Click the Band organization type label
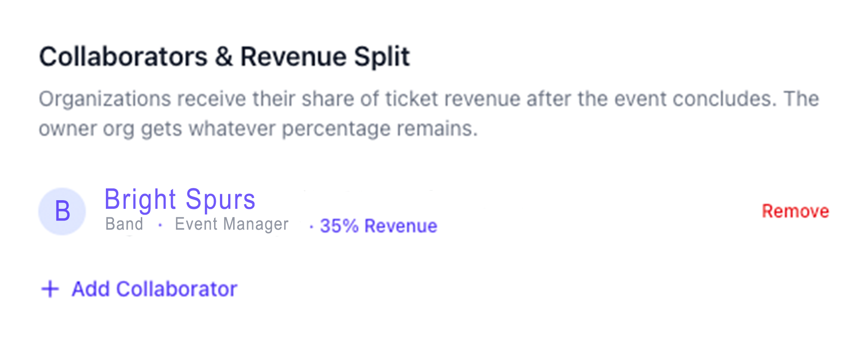Screen dimensions: 868x345 [124, 224]
